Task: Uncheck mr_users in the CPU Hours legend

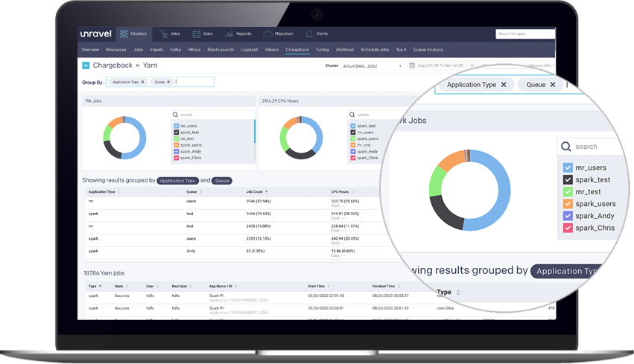Action: 353,132
